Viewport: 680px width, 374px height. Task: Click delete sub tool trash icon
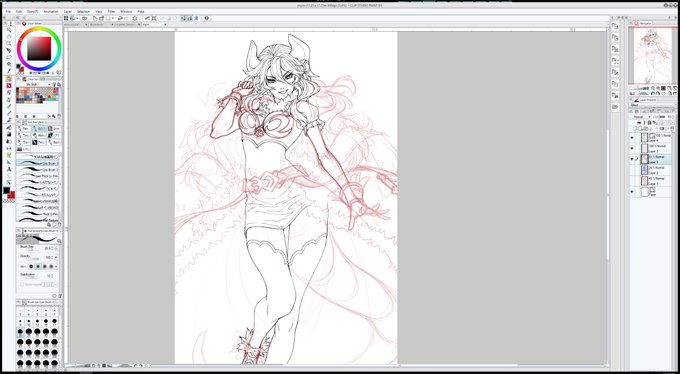tap(59, 224)
